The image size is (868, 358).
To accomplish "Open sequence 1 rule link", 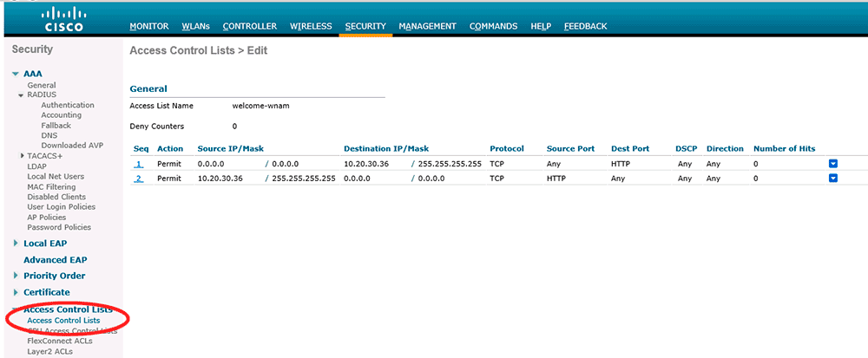I will (138, 164).
